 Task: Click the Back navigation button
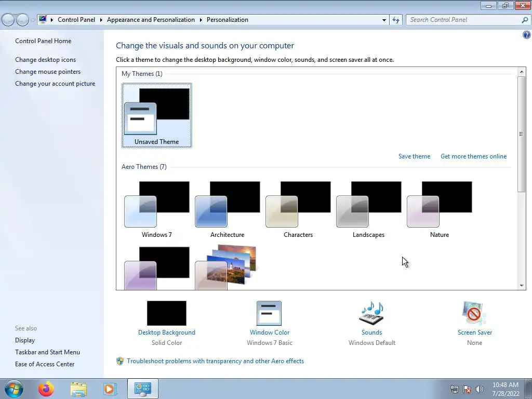(8, 20)
